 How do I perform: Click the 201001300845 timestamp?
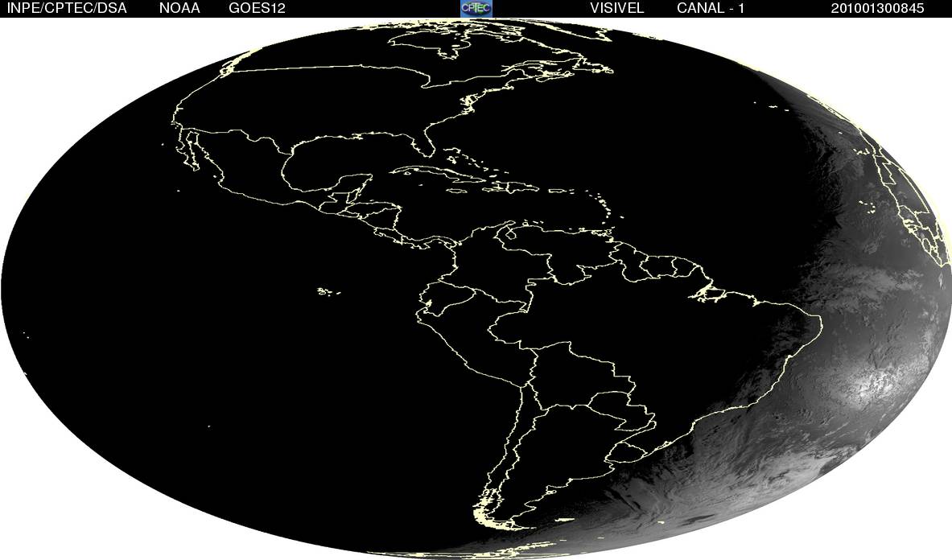pyautogui.click(x=877, y=9)
